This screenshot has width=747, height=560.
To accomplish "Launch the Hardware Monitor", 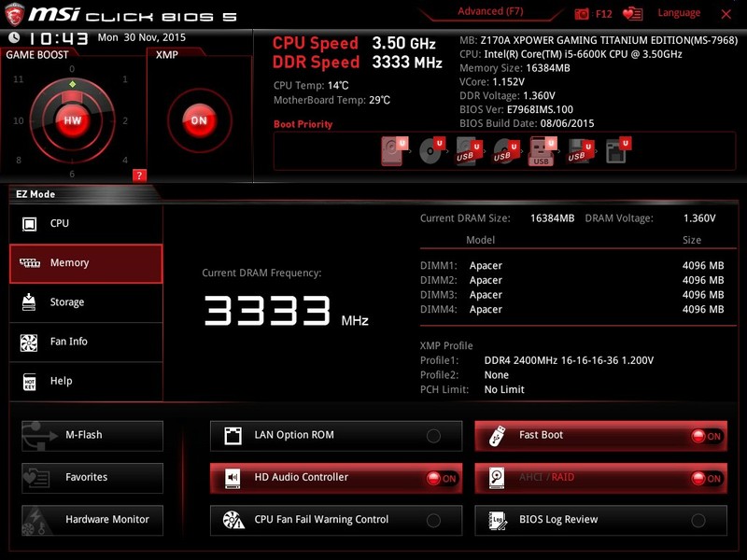I will point(92,520).
